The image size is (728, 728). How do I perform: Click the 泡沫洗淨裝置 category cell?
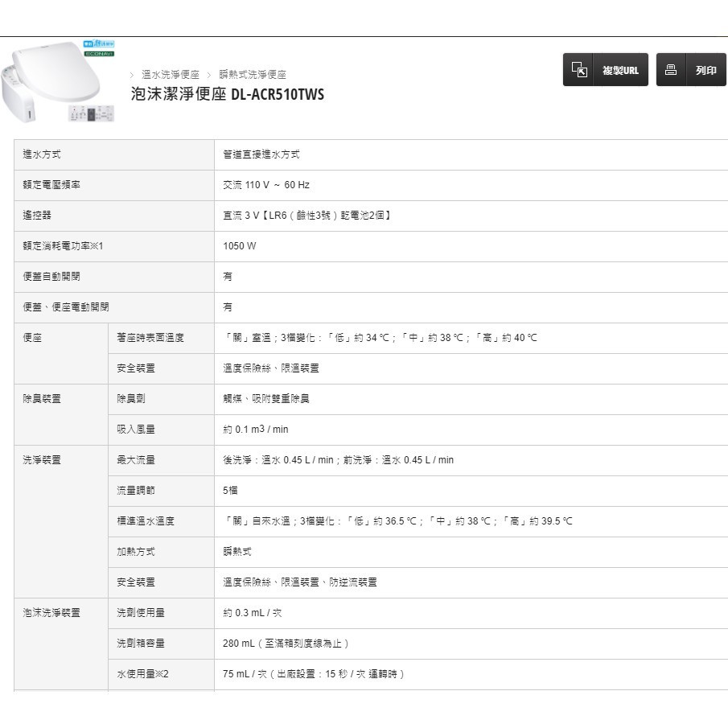pyautogui.click(x=51, y=613)
